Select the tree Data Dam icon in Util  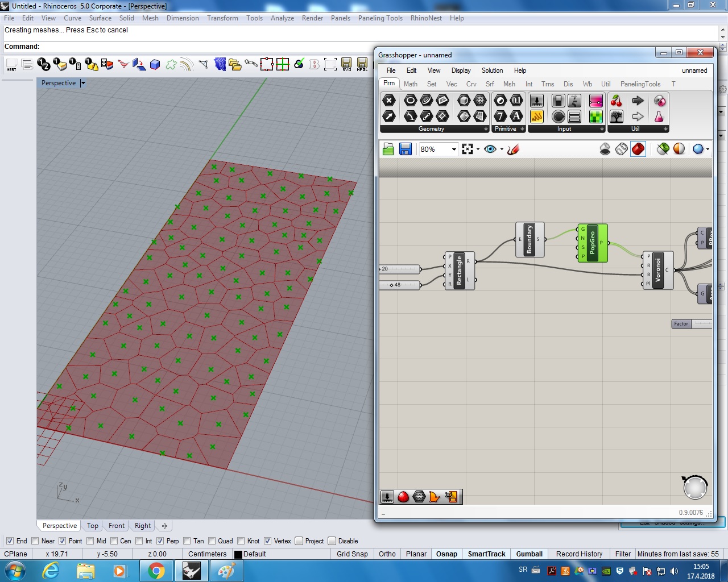coord(616,117)
